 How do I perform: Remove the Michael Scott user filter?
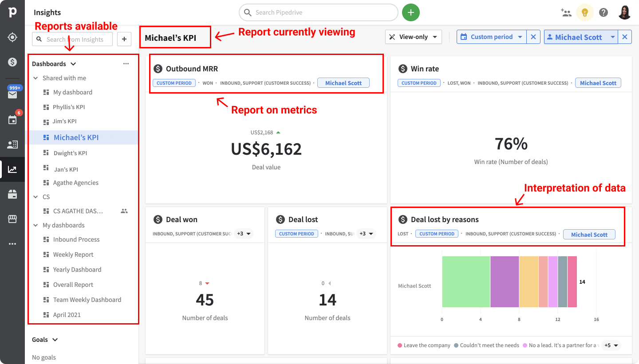(x=625, y=37)
